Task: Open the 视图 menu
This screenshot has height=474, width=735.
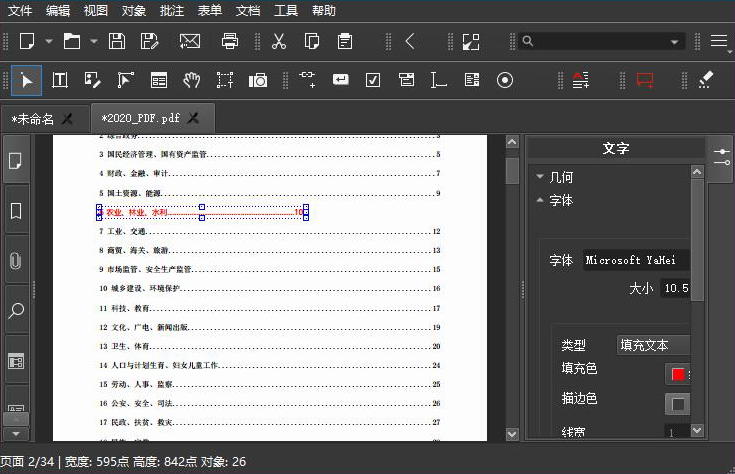Action: click(x=96, y=10)
